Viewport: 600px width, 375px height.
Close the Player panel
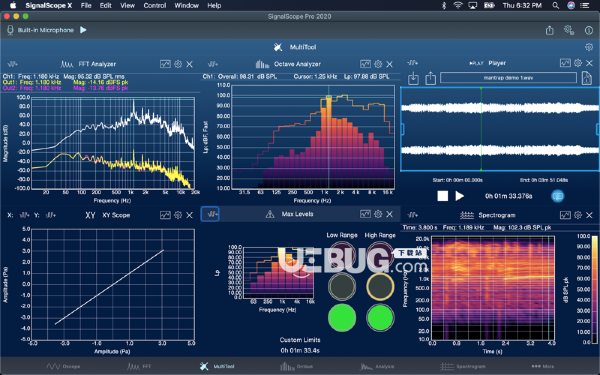pos(589,63)
